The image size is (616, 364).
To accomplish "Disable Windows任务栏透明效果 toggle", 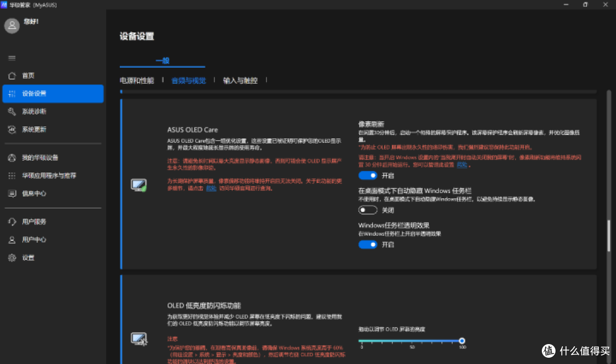I will (x=368, y=244).
